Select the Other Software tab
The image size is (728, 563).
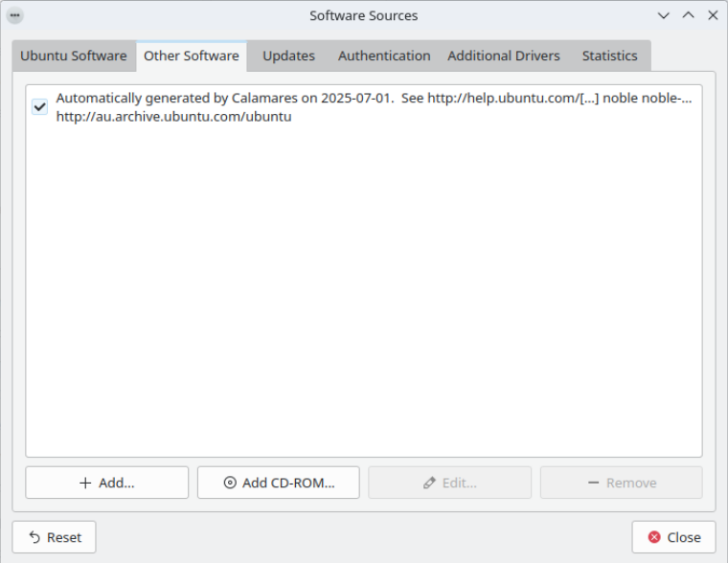coord(192,56)
